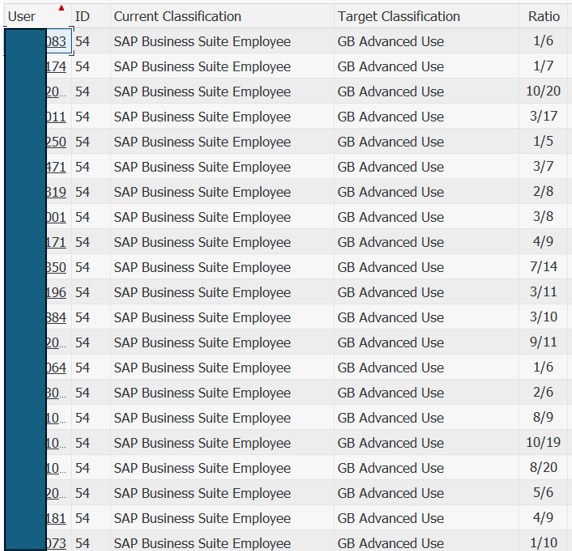572x551 pixels.
Task: Select the ratio cell 3/11
Action: pos(543,292)
